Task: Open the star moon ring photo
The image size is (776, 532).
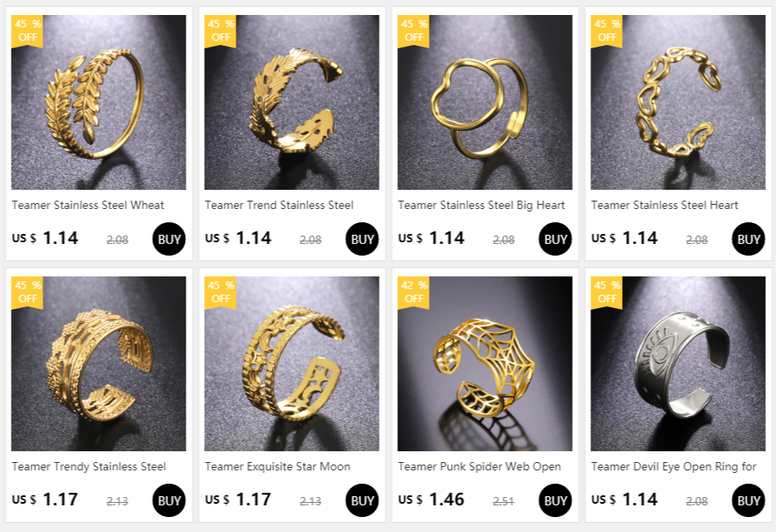Action: coord(291,364)
